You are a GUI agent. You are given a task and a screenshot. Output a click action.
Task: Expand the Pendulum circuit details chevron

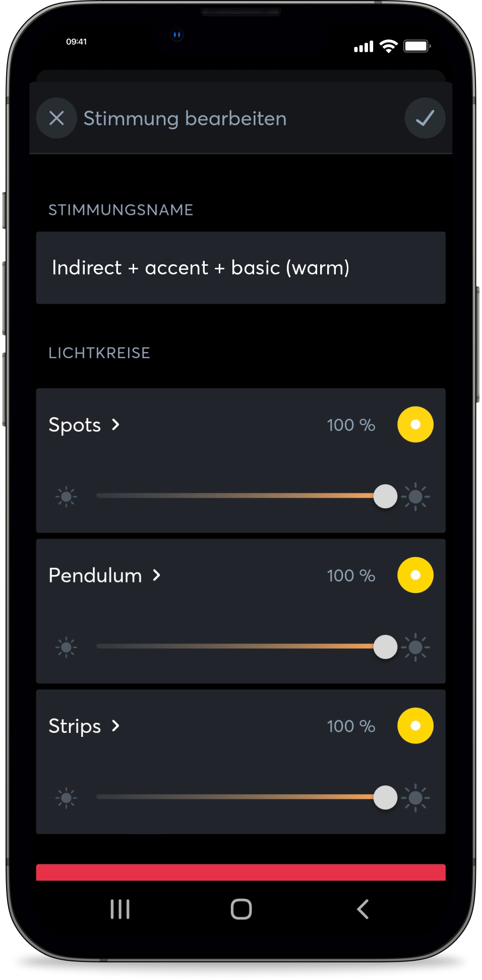[x=157, y=575]
